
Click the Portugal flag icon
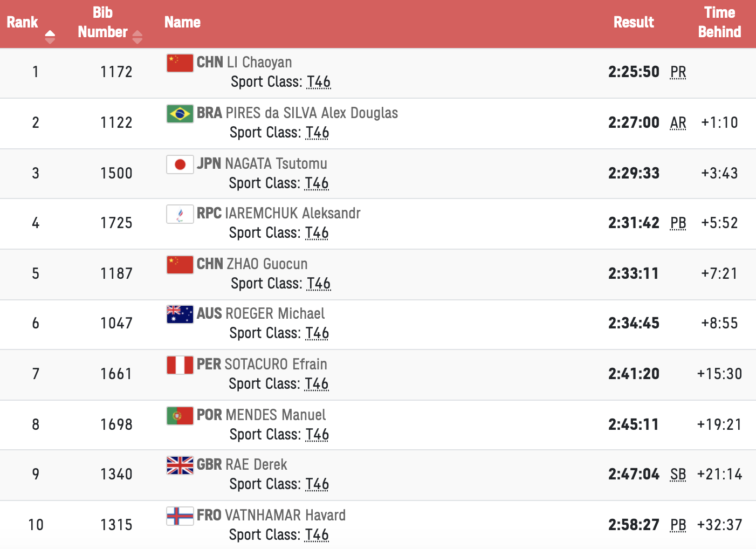click(x=180, y=416)
